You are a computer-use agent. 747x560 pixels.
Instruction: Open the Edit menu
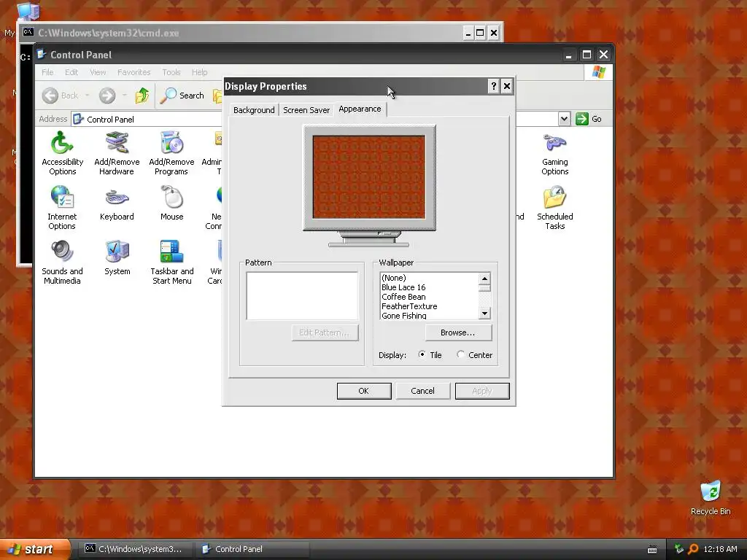[x=71, y=72]
